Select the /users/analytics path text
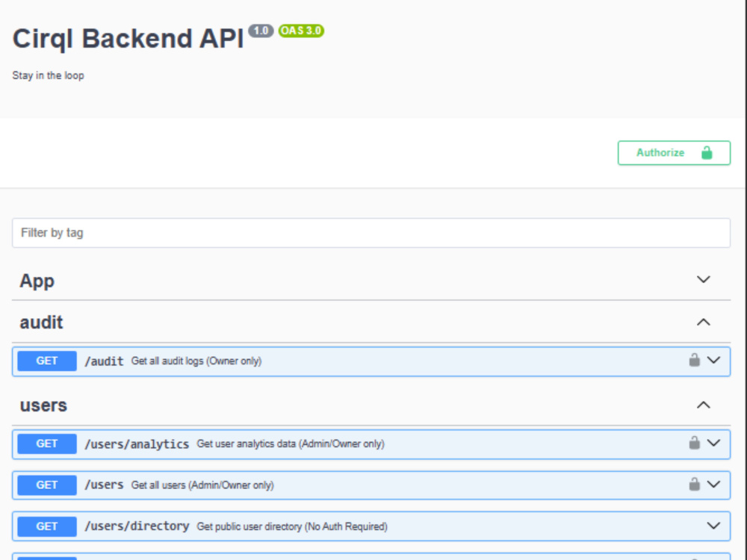Viewport: 747px width, 560px height. [137, 444]
